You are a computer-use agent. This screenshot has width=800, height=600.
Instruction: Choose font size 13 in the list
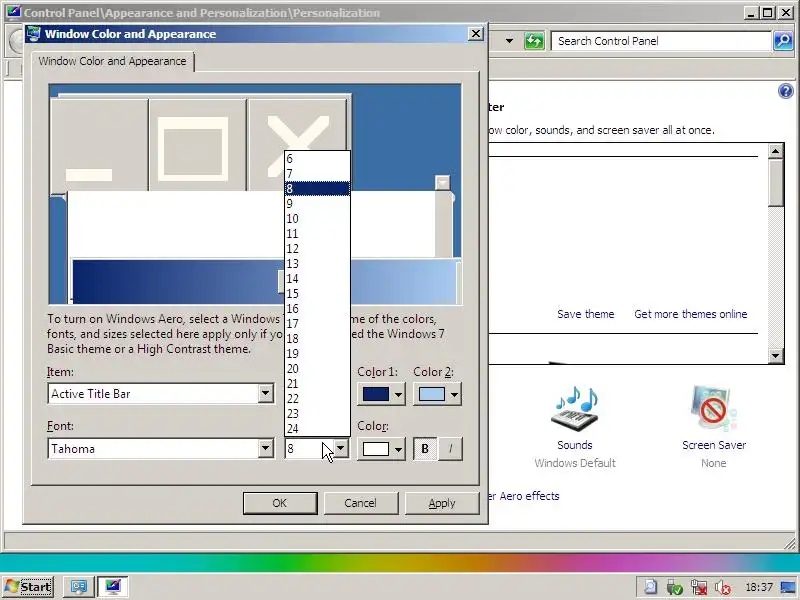(317, 264)
